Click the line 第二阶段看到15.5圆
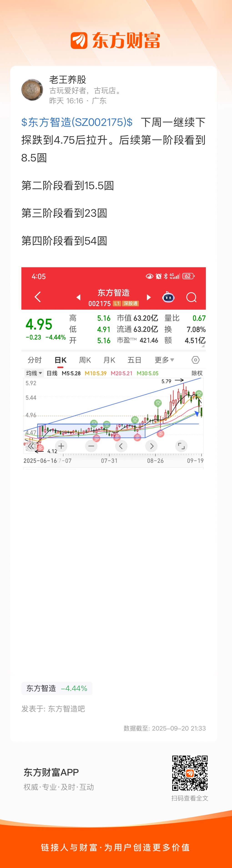 [x=68, y=185]
